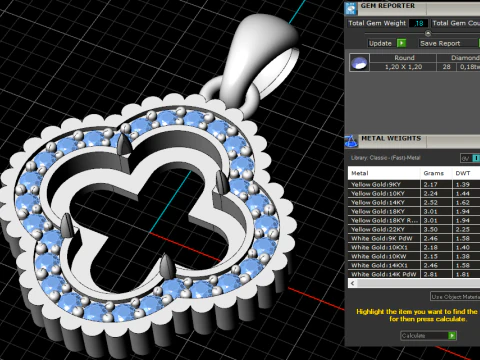Select the Yellow Gold:18KY row
The image size is (480, 360).
point(414,211)
